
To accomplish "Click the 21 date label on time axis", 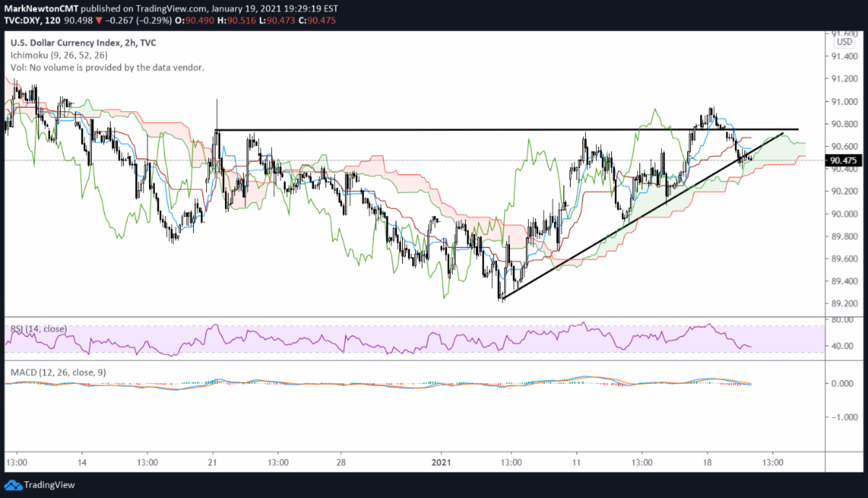I will 213,462.
